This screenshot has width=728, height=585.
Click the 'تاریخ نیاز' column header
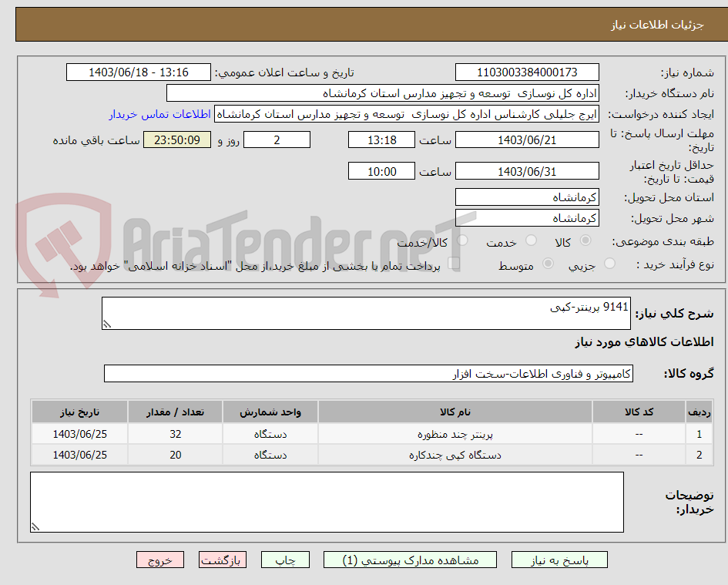pyautogui.click(x=79, y=412)
